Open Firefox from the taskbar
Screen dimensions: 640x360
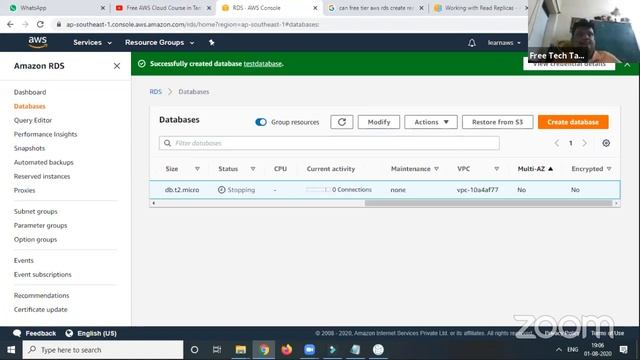point(287,350)
